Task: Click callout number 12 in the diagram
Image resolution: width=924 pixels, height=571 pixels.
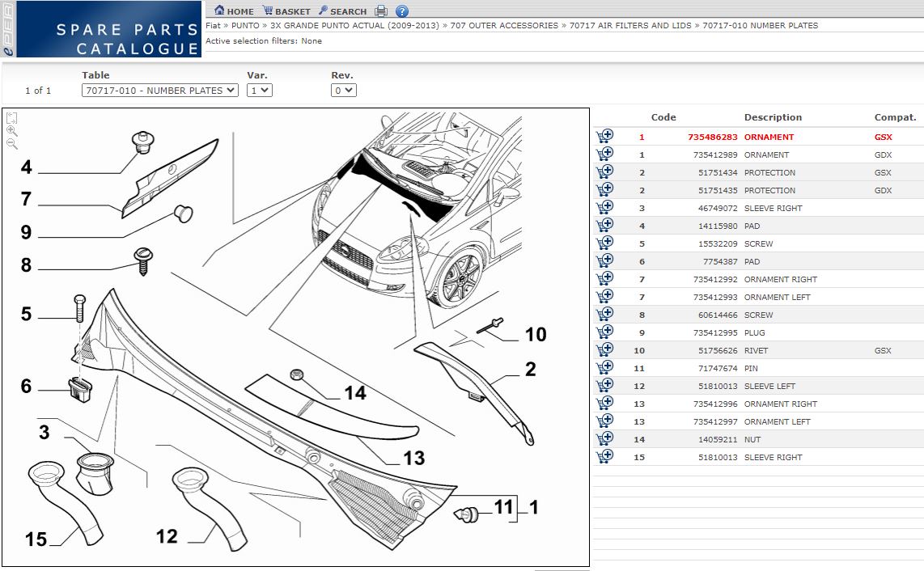Action: [167, 536]
